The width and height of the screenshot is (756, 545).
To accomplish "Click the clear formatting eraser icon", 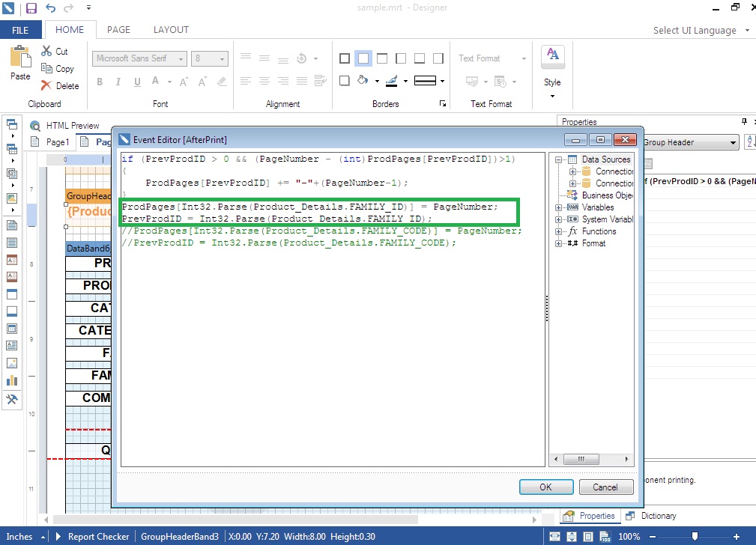I will pyautogui.click(x=222, y=82).
